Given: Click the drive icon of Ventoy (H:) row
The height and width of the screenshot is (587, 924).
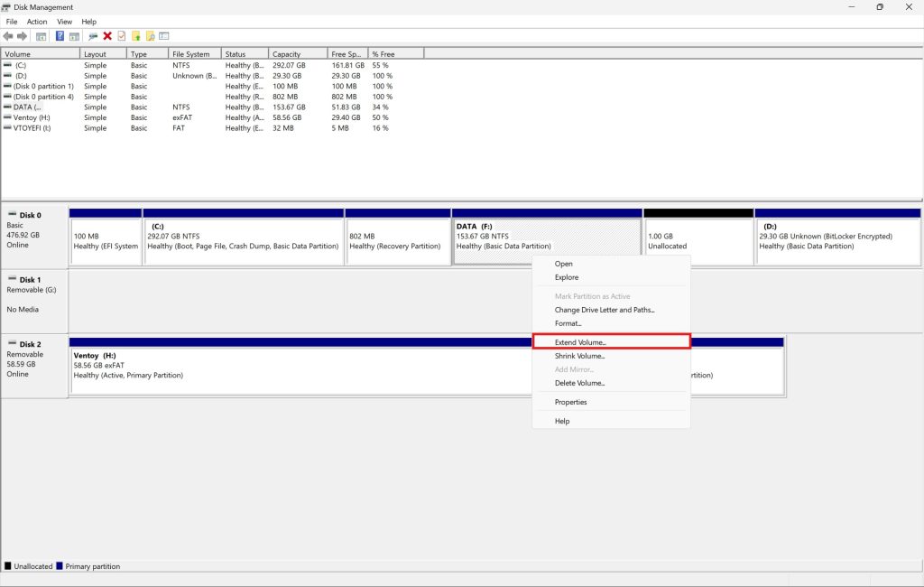Looking at the screenshot, I should point(7,117).
